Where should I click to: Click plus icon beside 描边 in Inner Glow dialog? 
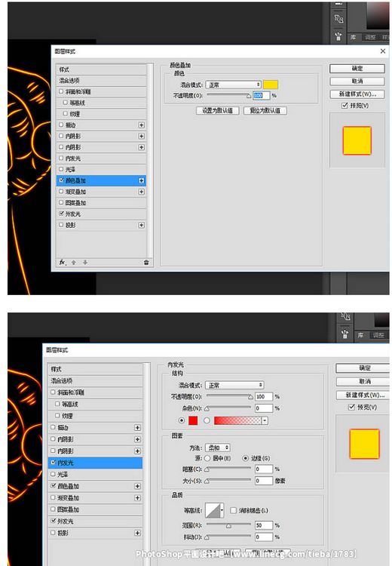click(137, 427)
